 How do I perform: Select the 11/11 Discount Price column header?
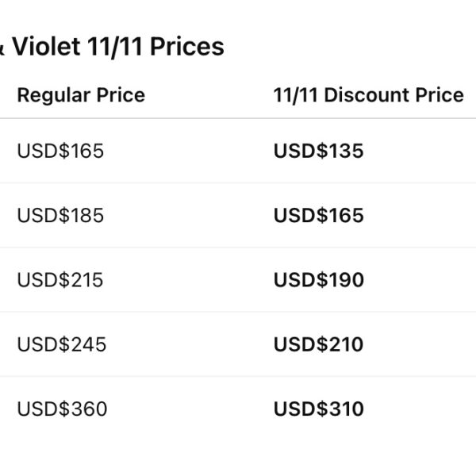[368, 95]
